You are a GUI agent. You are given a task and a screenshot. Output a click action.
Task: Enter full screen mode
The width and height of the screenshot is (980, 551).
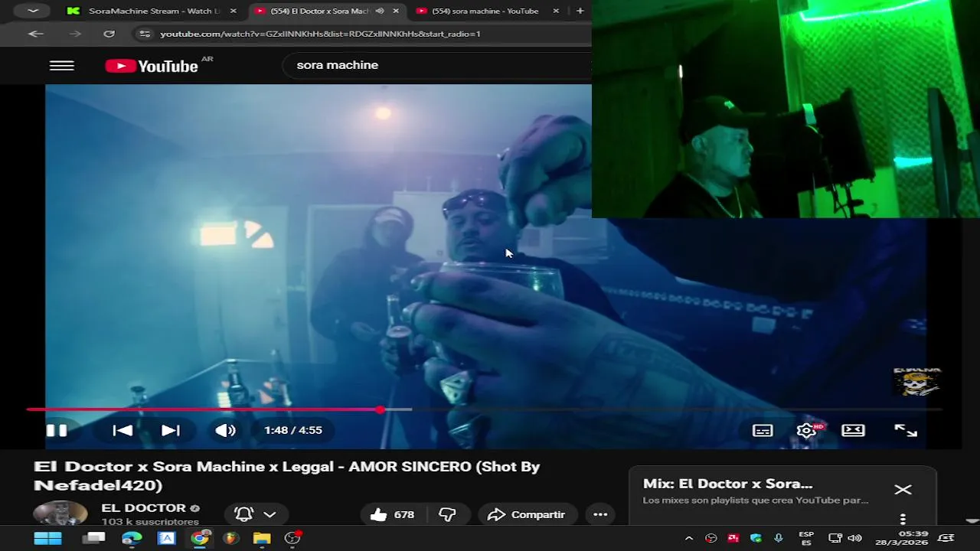coord(906,430)
